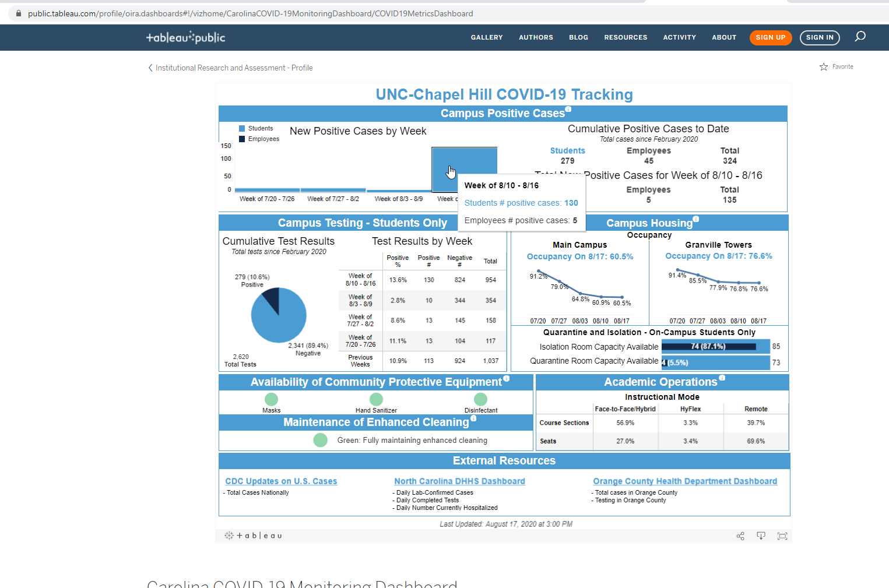Viewport: 889px width, 588px height.
Task: Toggle full screen view icon
Action: coord(782,536)
